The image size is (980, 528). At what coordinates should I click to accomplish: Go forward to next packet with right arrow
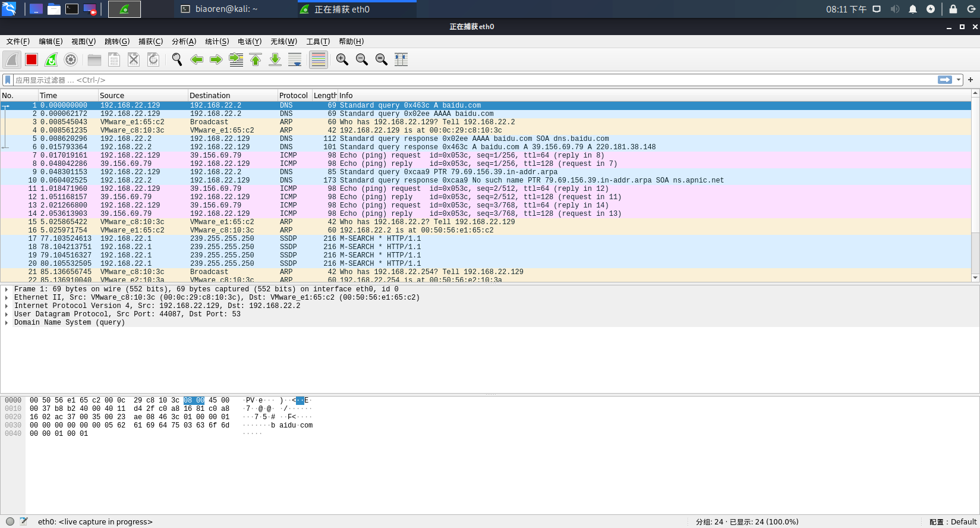(216, 59)
